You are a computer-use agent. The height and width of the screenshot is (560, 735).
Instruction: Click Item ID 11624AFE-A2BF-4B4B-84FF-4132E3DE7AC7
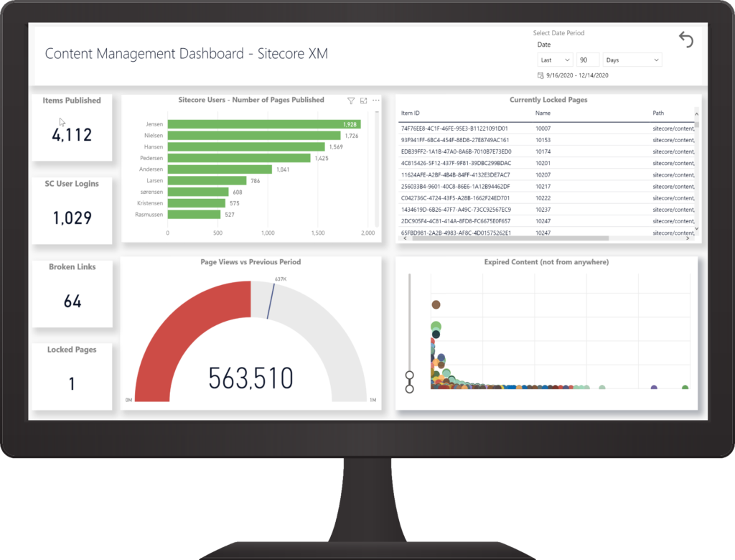(455, 175)
